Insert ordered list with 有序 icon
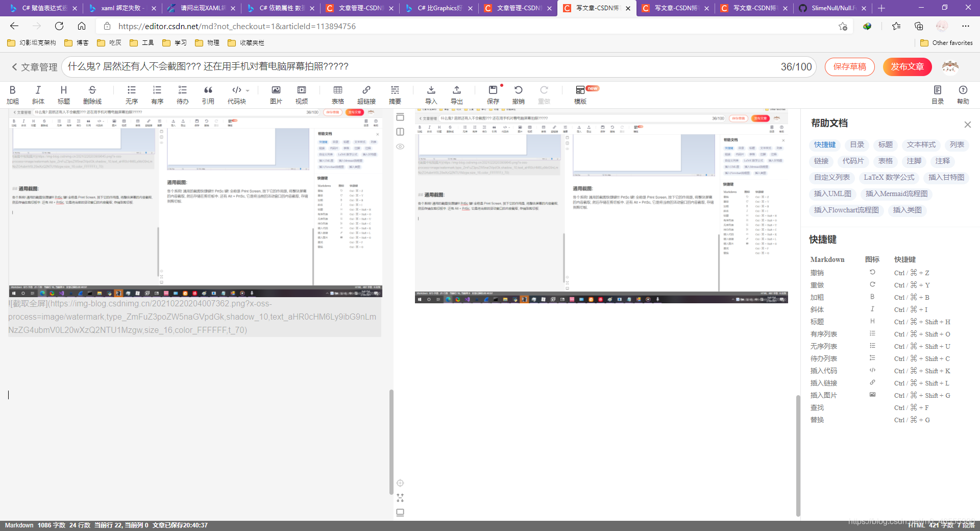Screen dimensions: 980x531 point(157,95)
